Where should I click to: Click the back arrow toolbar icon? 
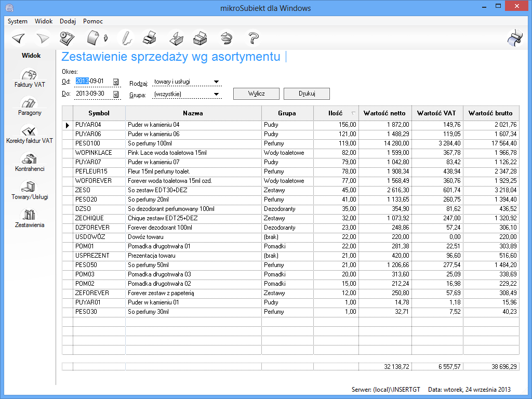tap(19, 38)
